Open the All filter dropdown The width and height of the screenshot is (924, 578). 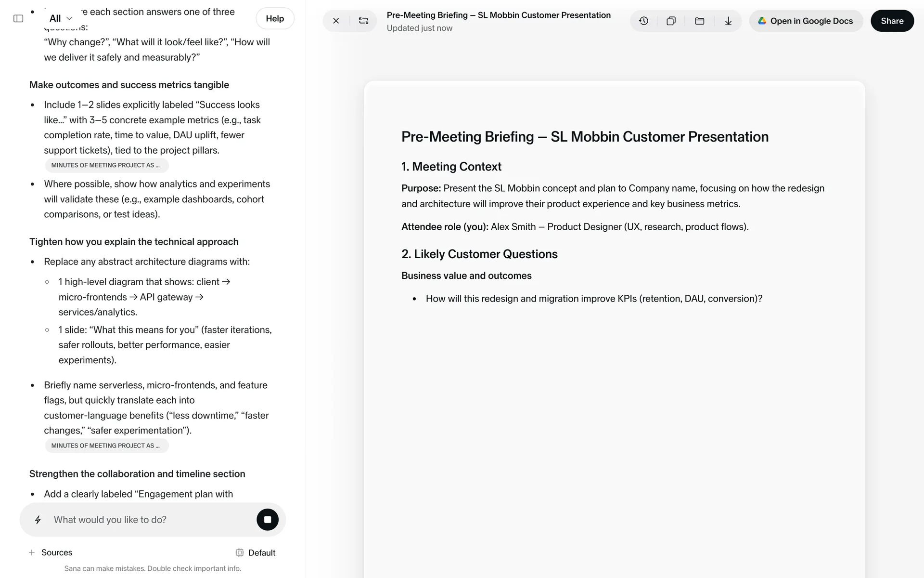coord(61,18)
